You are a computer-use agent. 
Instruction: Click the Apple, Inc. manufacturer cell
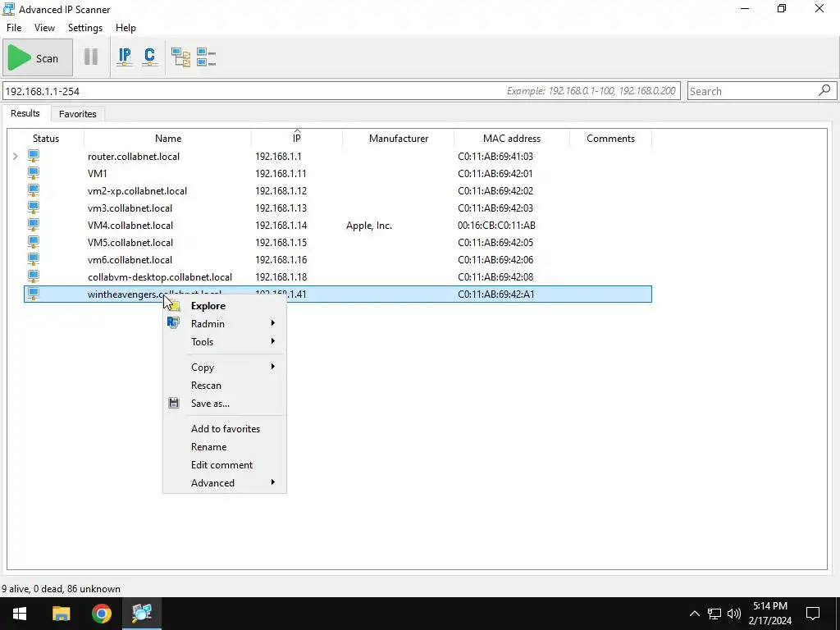tap(369, 225)
